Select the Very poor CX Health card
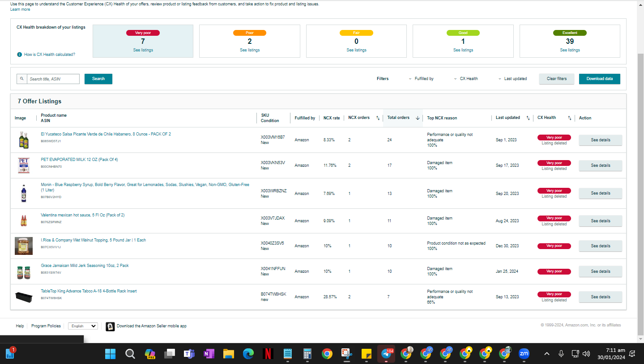This screenshot has height=364, width=644. coord(143,41)
